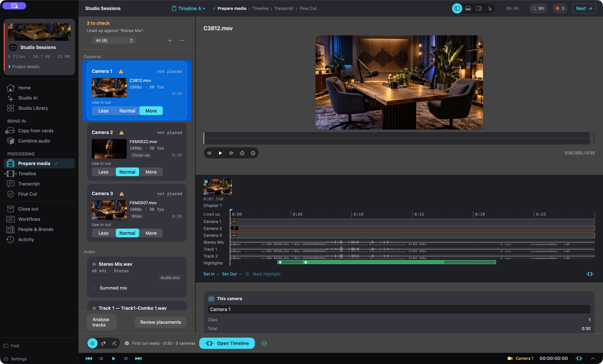Set Camera 2 use in cut to More
603x364 pixels.
[x=151, y=172]
